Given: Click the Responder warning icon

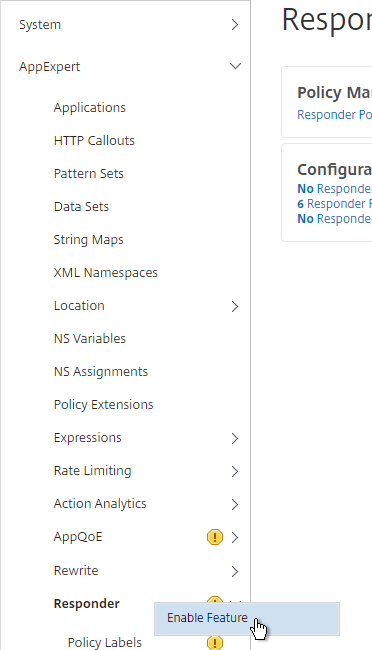Looking at the screenshot, I should [x=215, y=599].
